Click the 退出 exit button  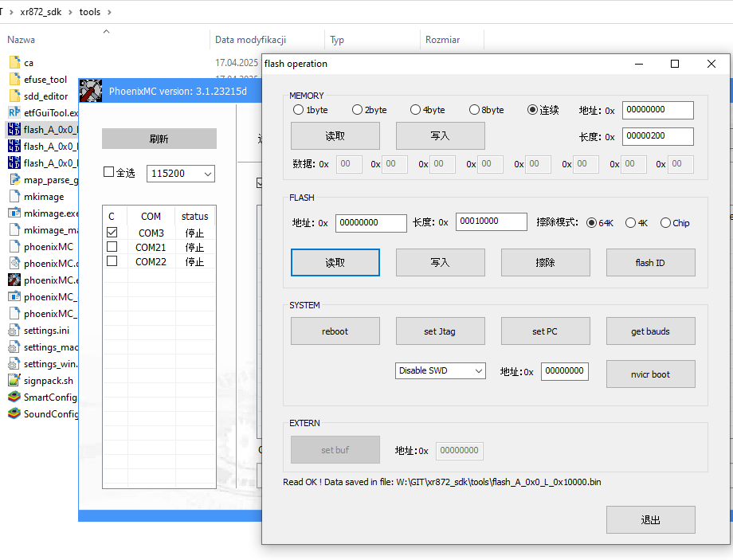click(x=651, y=520)
